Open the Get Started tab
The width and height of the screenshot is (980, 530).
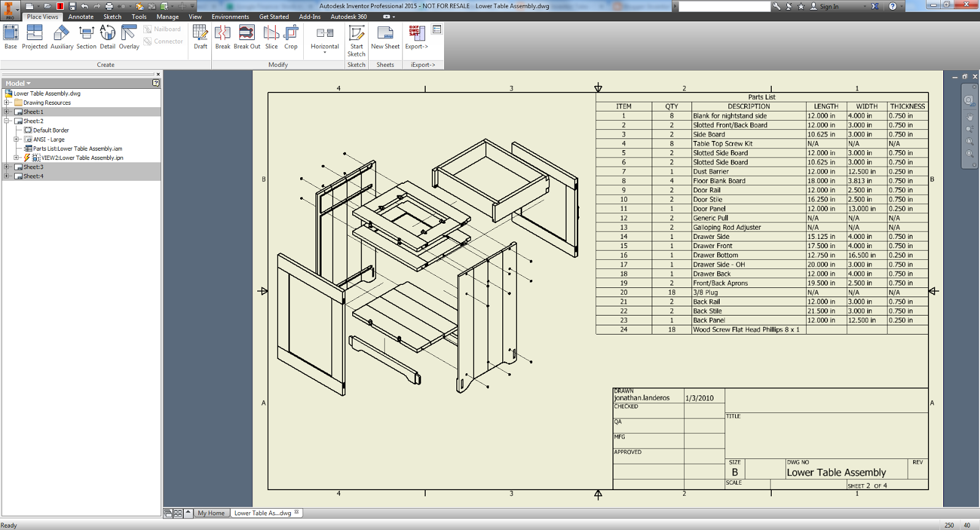[x=274, y=17]
